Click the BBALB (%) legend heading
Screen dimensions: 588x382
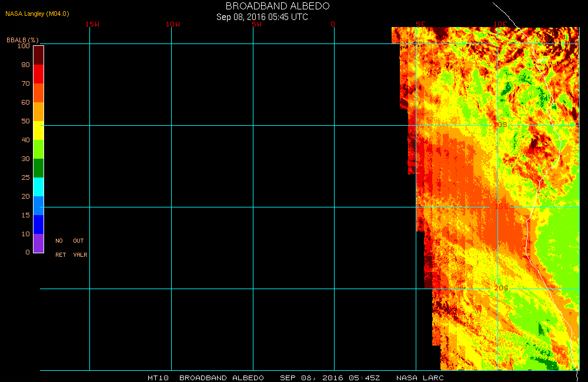22,39
